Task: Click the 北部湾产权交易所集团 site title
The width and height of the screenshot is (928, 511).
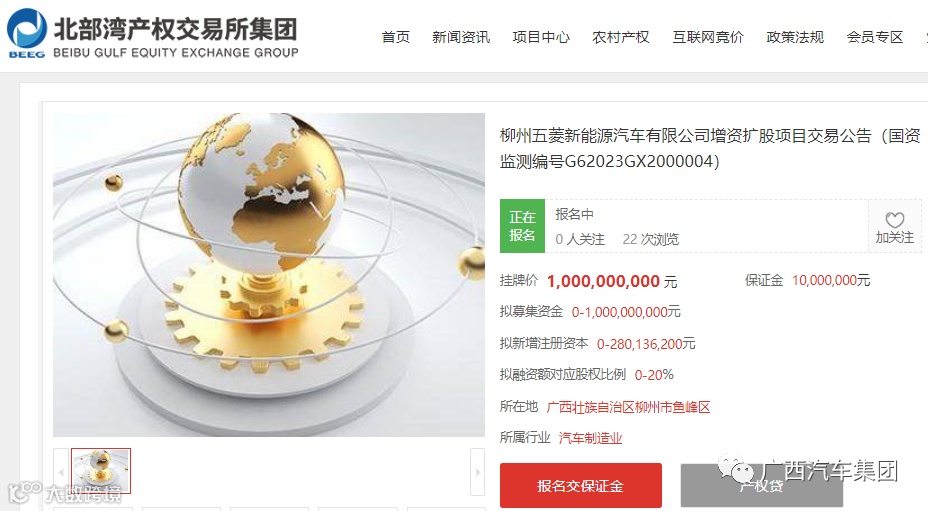Action: (x=175, y=28)
